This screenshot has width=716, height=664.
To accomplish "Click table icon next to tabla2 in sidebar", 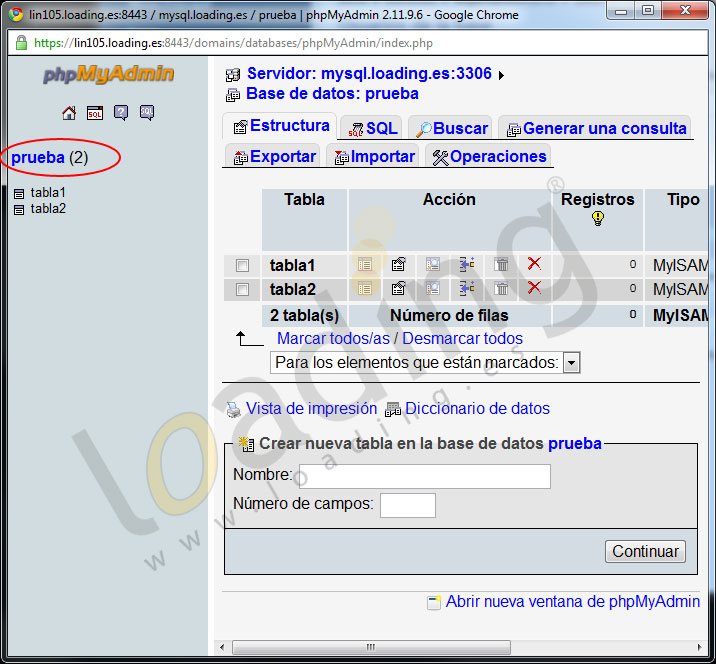I will click(19, 210).
